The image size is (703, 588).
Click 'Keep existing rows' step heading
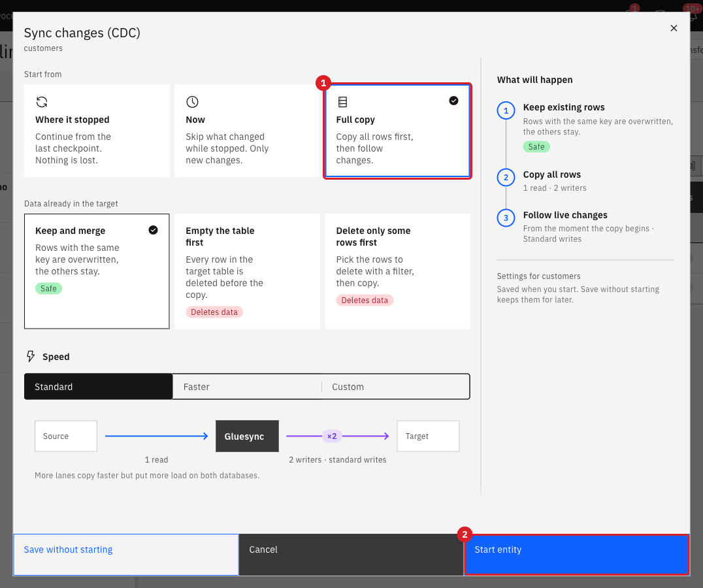click(564, 107)
